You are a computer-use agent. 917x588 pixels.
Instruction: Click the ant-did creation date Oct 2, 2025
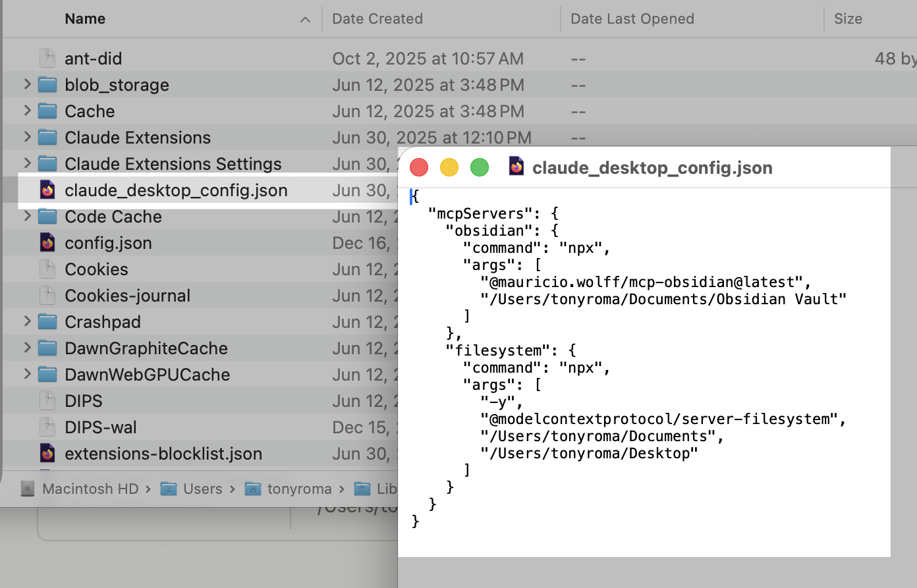click(428, 59)
